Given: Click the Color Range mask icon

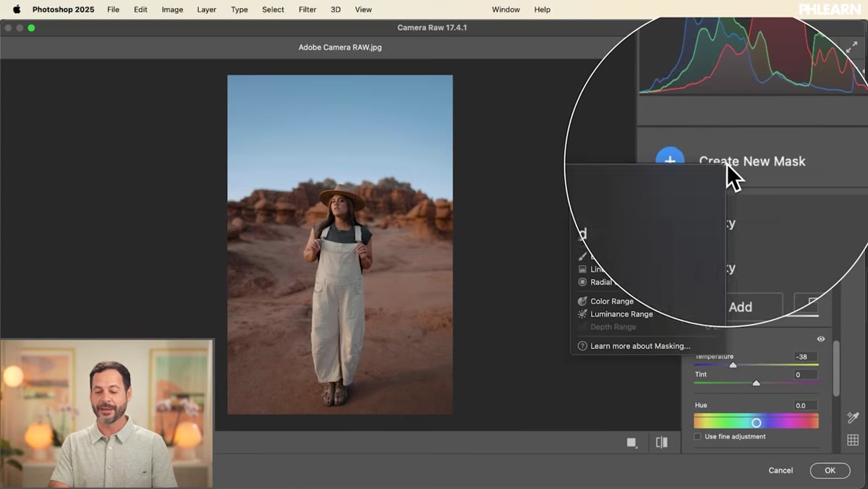Looking at the screenshot, I should (582, 301).
